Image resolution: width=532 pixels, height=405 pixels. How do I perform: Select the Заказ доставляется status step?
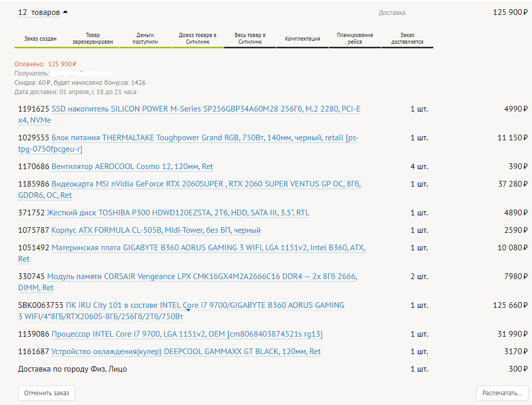[x=407, y=39]
